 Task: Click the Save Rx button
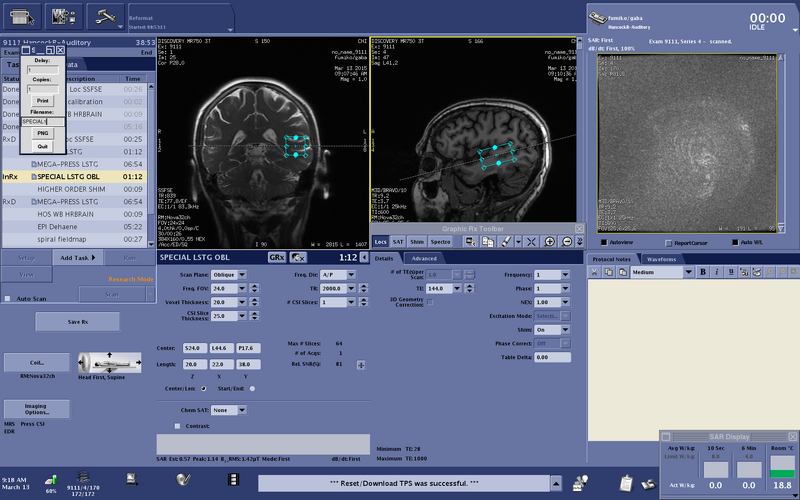78,322
